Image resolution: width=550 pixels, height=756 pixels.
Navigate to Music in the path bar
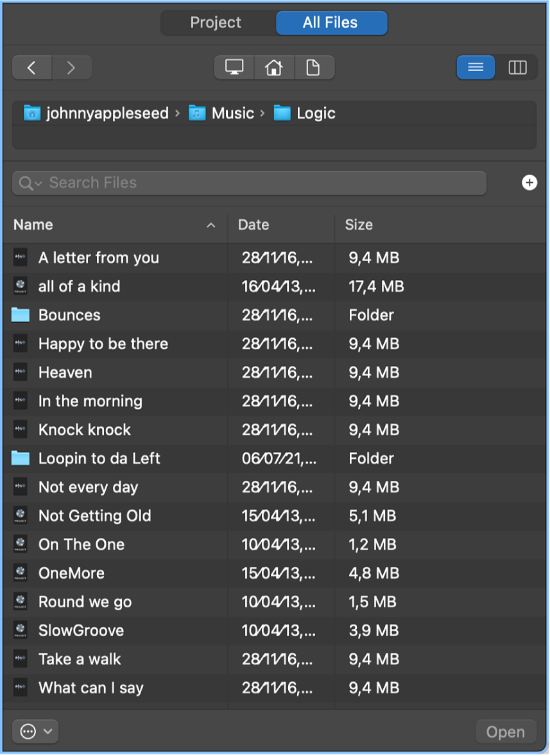pos(232,114)
